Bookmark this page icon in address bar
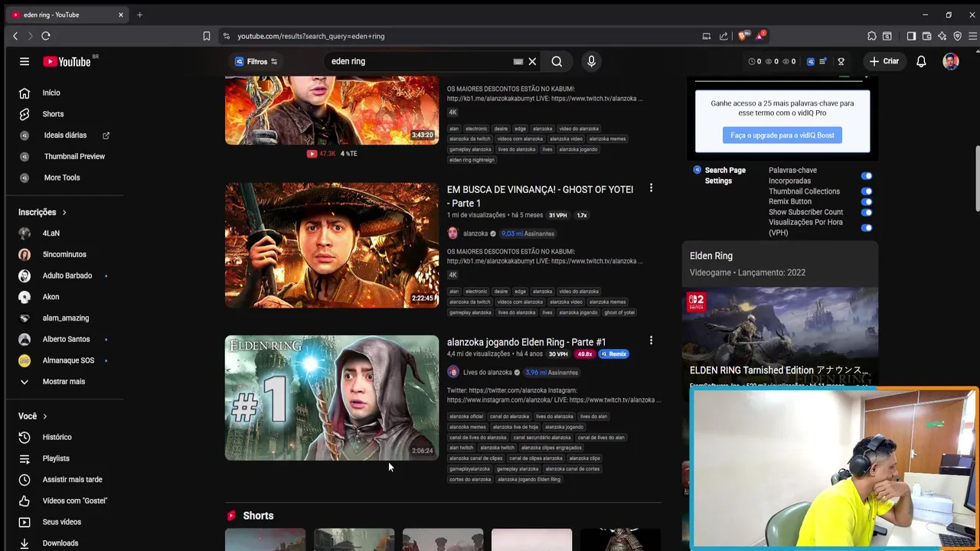980x551 pixels. coord(207,36)
